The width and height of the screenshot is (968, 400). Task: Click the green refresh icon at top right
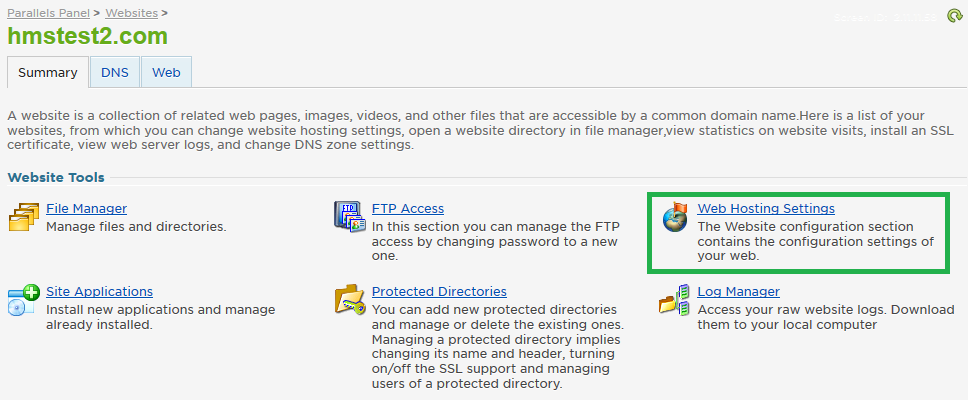coord(954,15)
